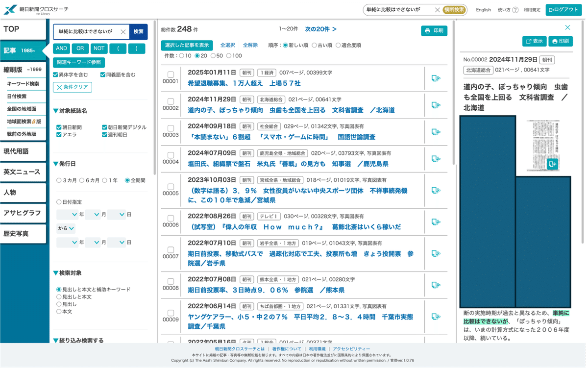Open clip icon for article 00007
The image size is (588, 369).
(436, 254)
